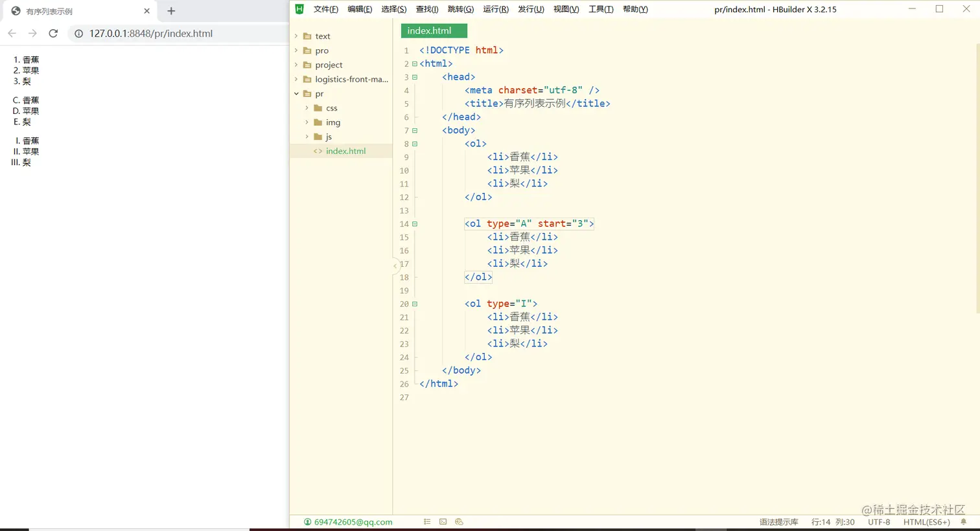980x531 pixels.
Task: Open the 查找(I) menu
Action: (x=427, y=9)
